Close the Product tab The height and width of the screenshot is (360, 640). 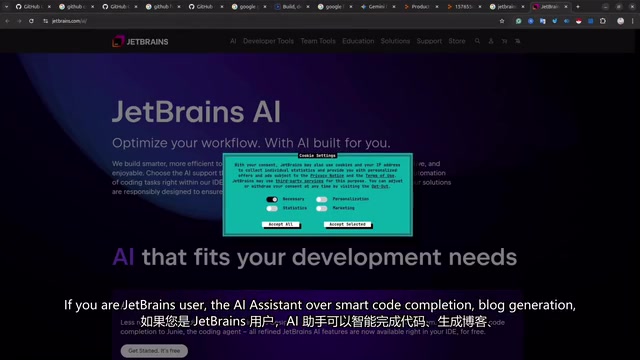[437, 7]
